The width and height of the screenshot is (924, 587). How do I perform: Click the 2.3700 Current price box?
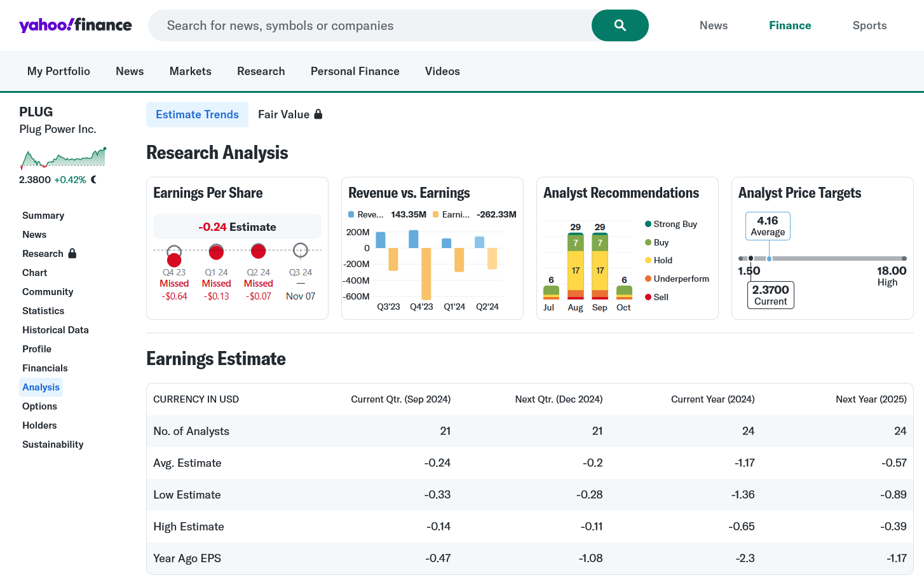[771, 295]
